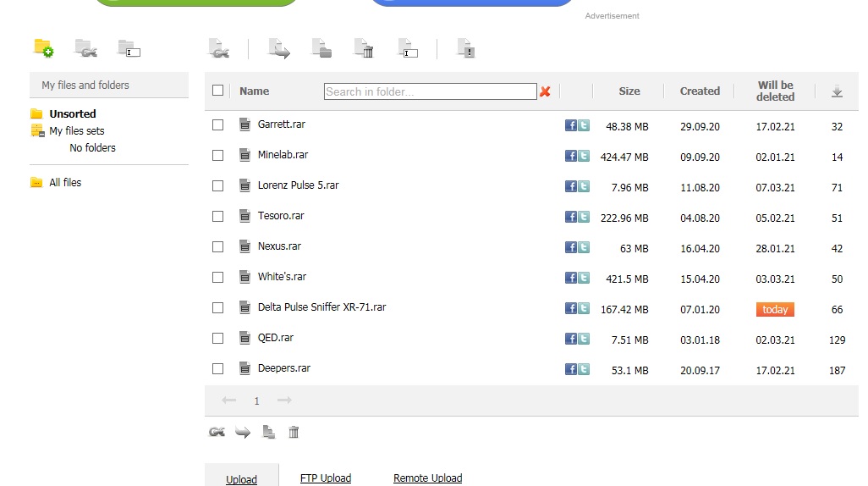This screenshot has height=486, width=868.
Task: Click the delete file trash icon in the top toolbar
Action: pos(365,48)
